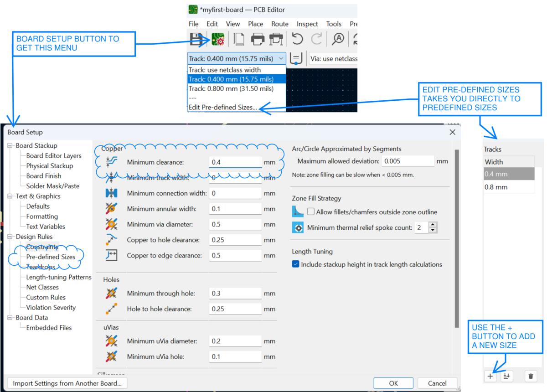Select Edit Pre-defined Sizes from dropdown list
Viewport: 547px width, 392px height.
point(223,108)
